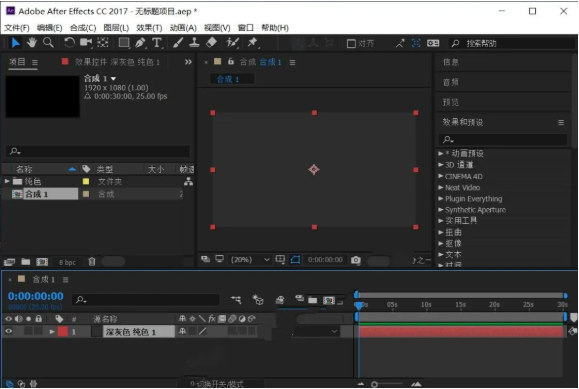This screenshot has width=579, height=389.
Task: Click the 合成 1 breadcrumb in viewer
Action: click(x=228, y=79)
